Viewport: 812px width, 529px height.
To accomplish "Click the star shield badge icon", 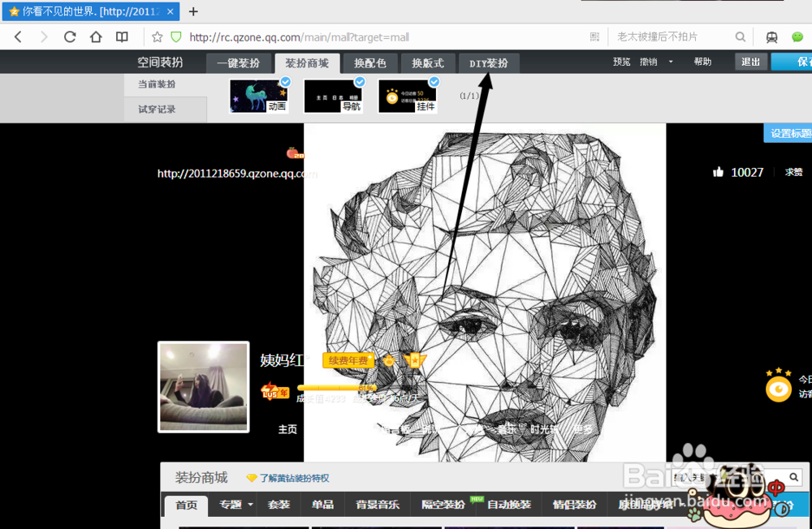I will point(415,359).
